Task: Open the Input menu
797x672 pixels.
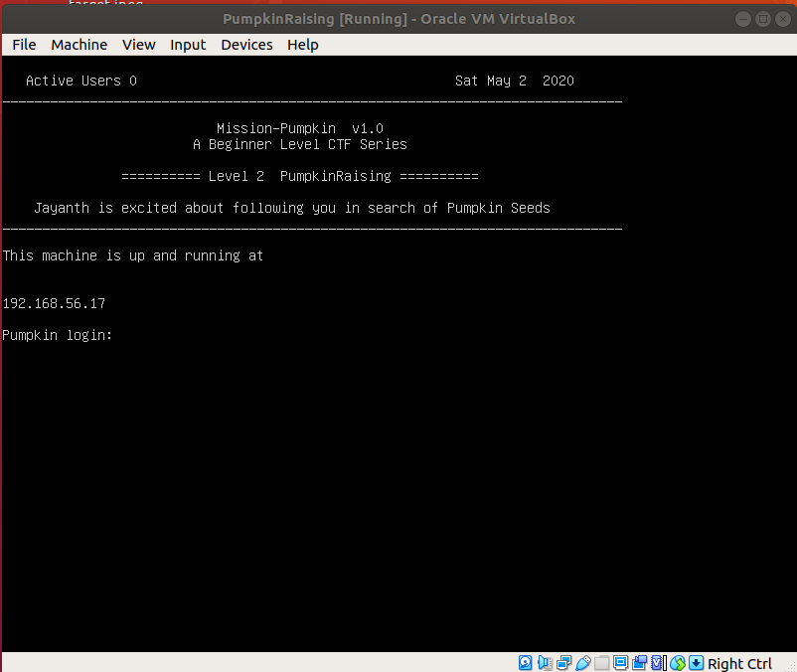Action: click(x=188, y=45)
